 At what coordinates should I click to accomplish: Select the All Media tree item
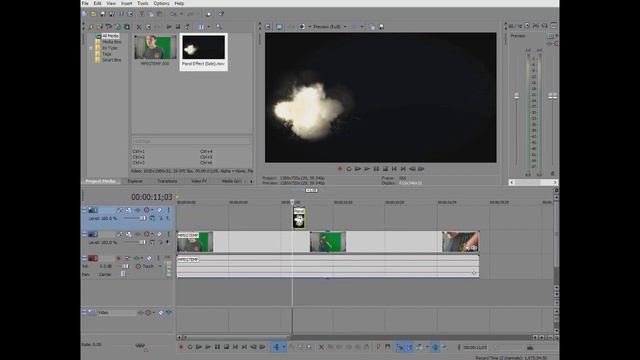click(110, 36)
